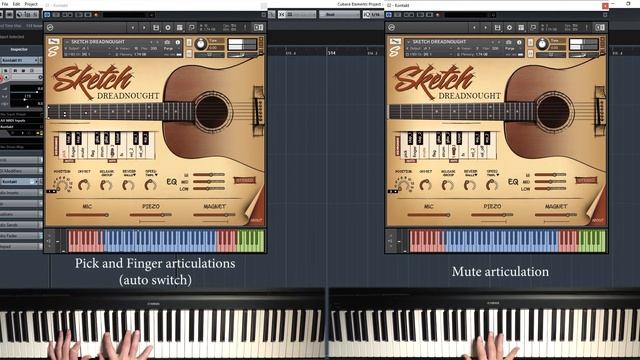Click the info icon in Kontakt 01 instrument header
The width and height of the screenshot is (640, 360).
coord(178,42)
